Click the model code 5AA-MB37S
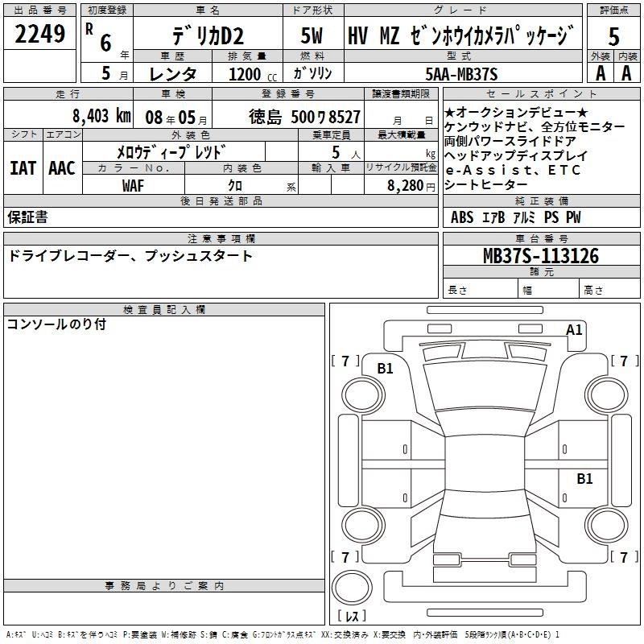 pyautogui.click(x=461, y=74)
